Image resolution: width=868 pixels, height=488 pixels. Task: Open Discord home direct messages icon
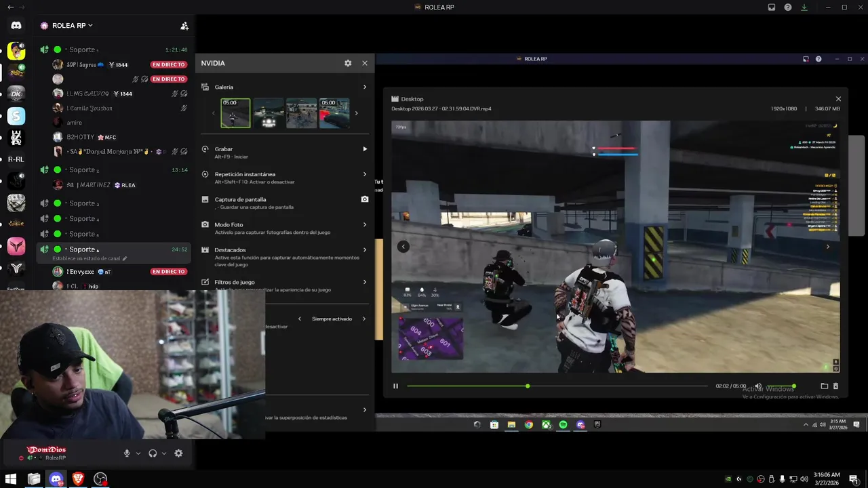pyautogui.click(x=16, y=26)
